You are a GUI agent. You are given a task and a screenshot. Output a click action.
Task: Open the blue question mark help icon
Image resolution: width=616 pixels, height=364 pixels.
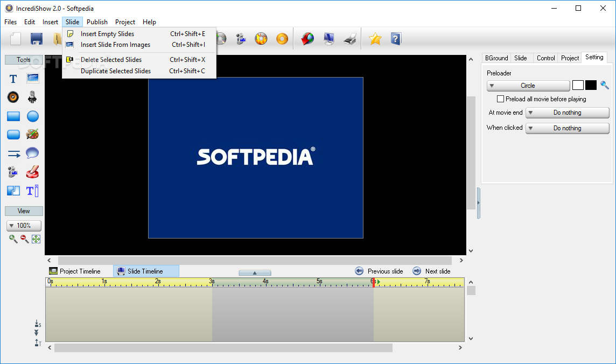pos(396,39)
